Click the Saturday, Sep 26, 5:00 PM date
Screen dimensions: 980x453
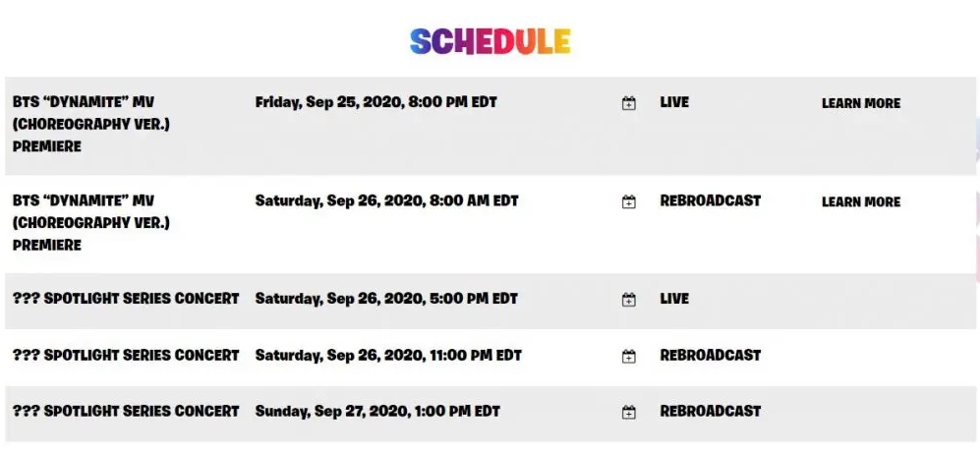(x=385, y=299)
